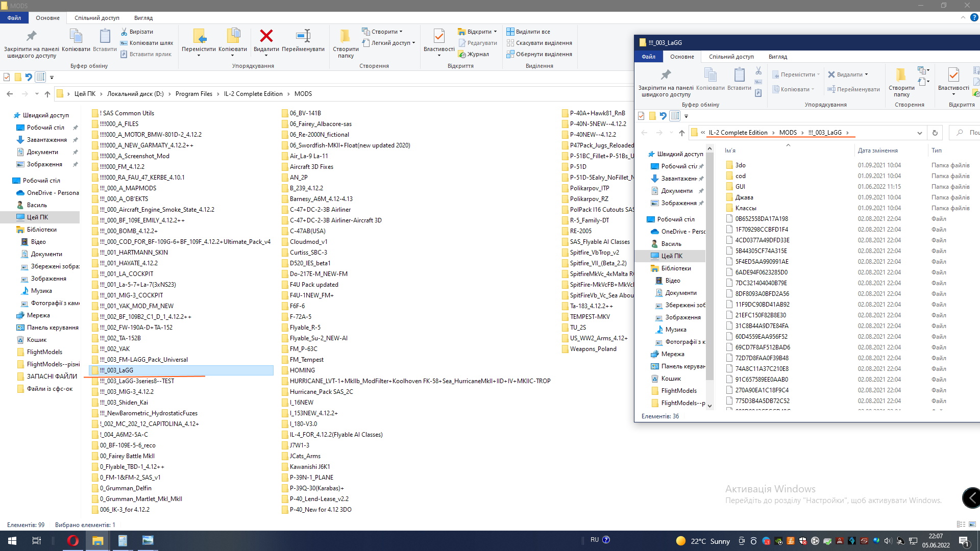Click the up-arrow navigation button in main window
This screenshot has width=980, height=551.
click(x=47, y=94)
